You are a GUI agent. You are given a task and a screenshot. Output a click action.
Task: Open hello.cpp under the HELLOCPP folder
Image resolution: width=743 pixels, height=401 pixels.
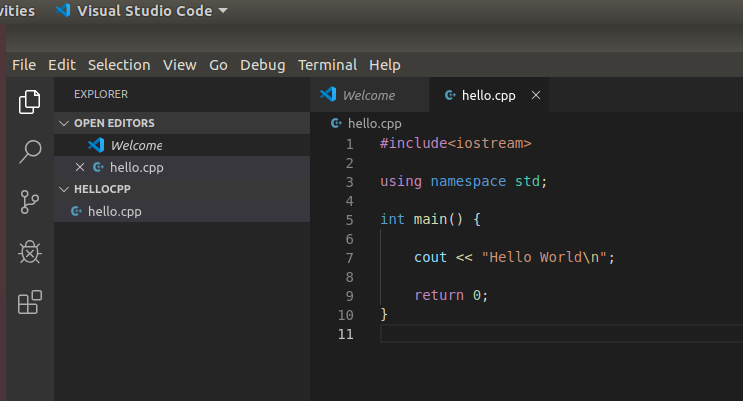pos(182,211)
